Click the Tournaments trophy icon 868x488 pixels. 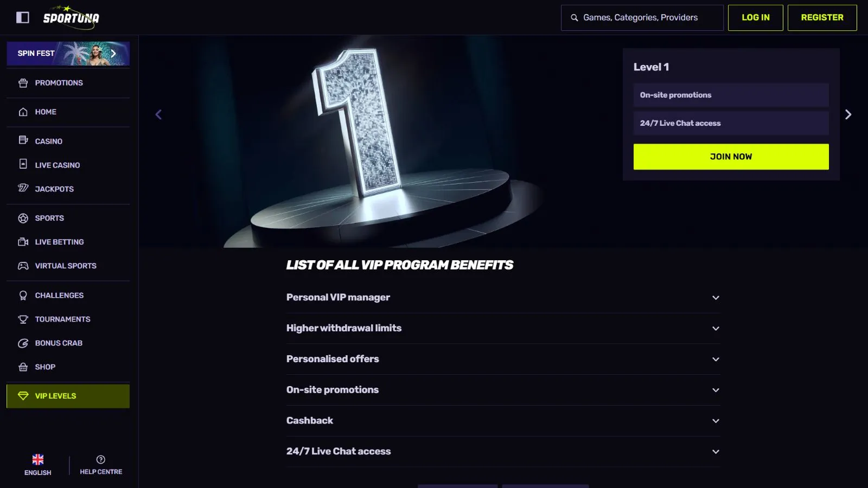click(23, 319)
